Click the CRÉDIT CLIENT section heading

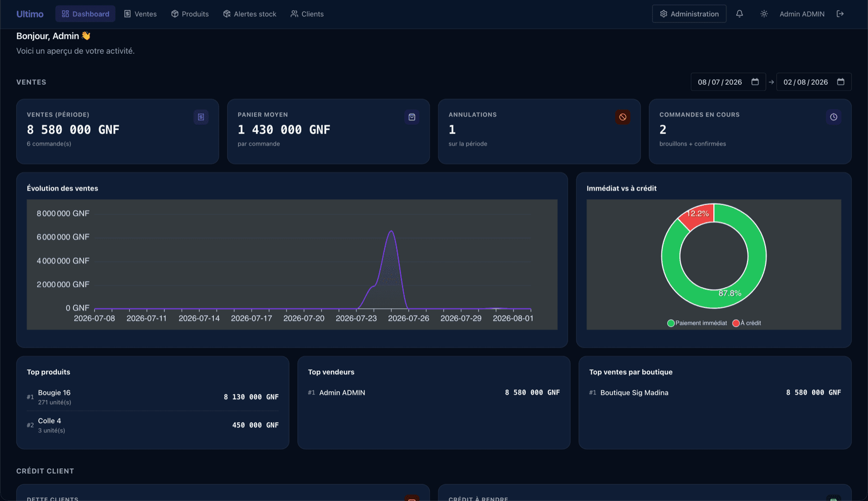click(x=45, y=471)
